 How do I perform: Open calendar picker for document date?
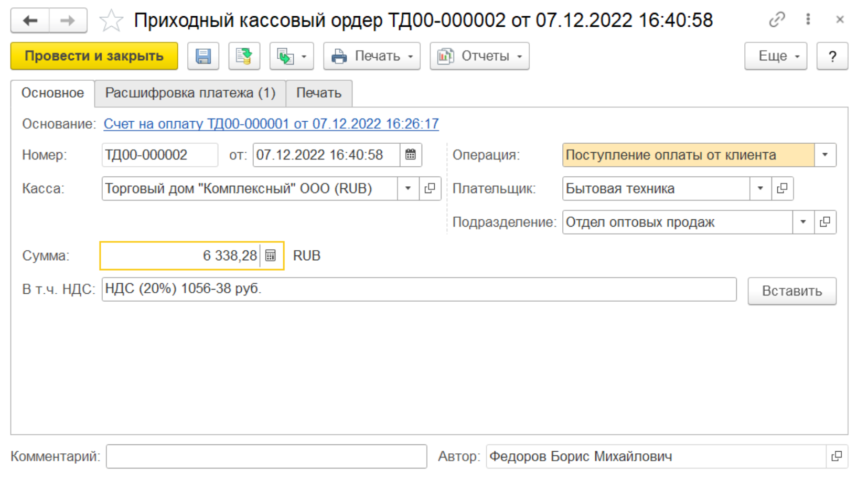tap(411, 155)
